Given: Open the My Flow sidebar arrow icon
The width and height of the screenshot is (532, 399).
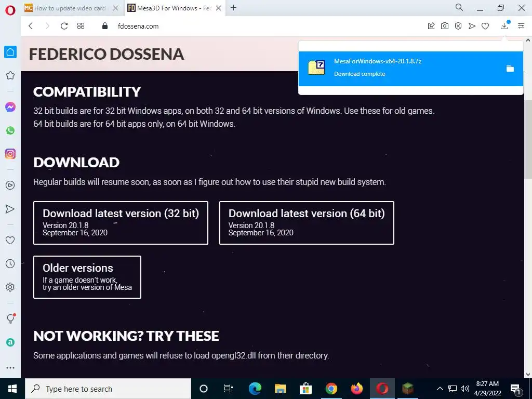Looking at the screenshot, I should click(10, 209).
